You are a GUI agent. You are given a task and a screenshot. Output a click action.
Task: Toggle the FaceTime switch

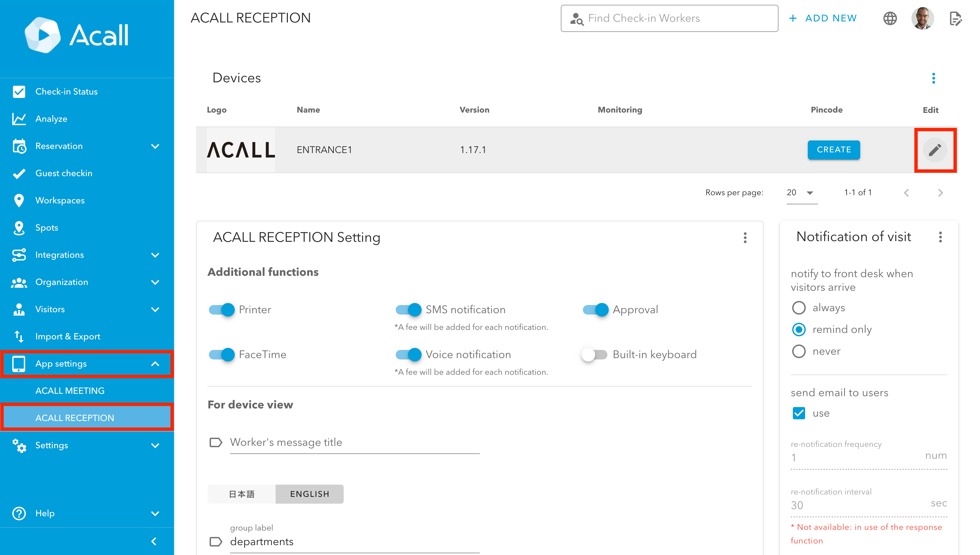click(222, 354)
